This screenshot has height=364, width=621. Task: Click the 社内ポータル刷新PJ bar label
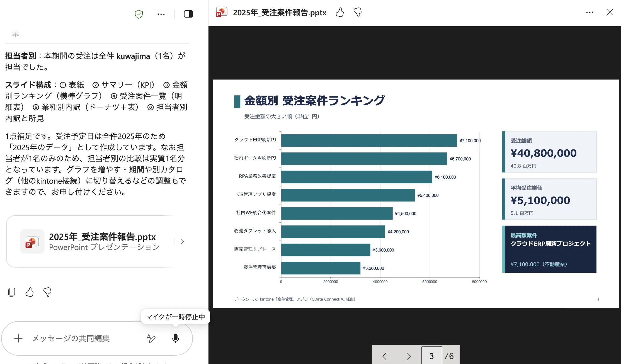[255, 158]
